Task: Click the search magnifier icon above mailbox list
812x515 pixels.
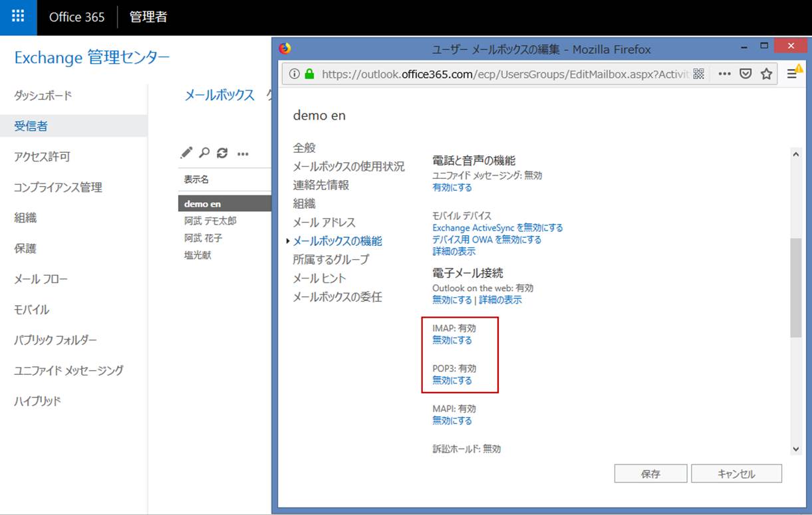Action: coord(204,153)
